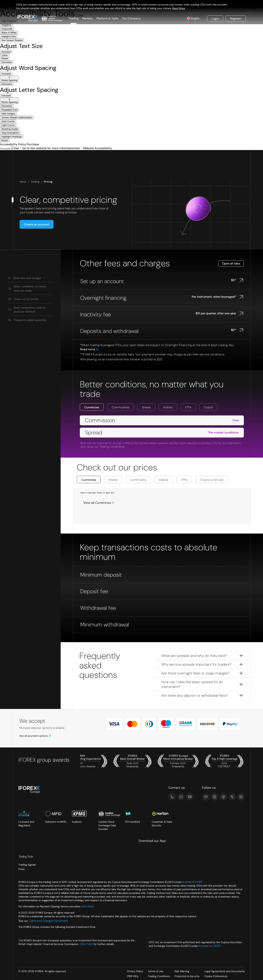This screenshot has width=263, height=980.
Task: Click the Mastercard payment logo
Action: click(x=132, y=724)
